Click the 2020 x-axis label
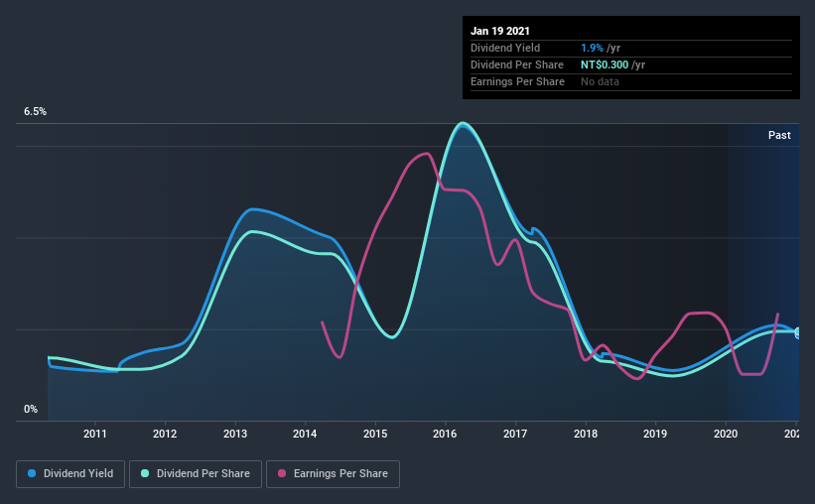Screen dimensions: 815x504 pyautogui.click(x=725, y=434)
